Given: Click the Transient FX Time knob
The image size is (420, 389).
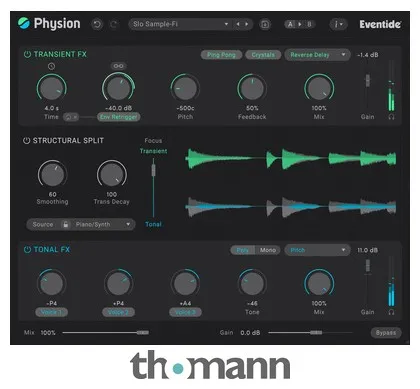Looking at the screenshot, I should point(52,88).
